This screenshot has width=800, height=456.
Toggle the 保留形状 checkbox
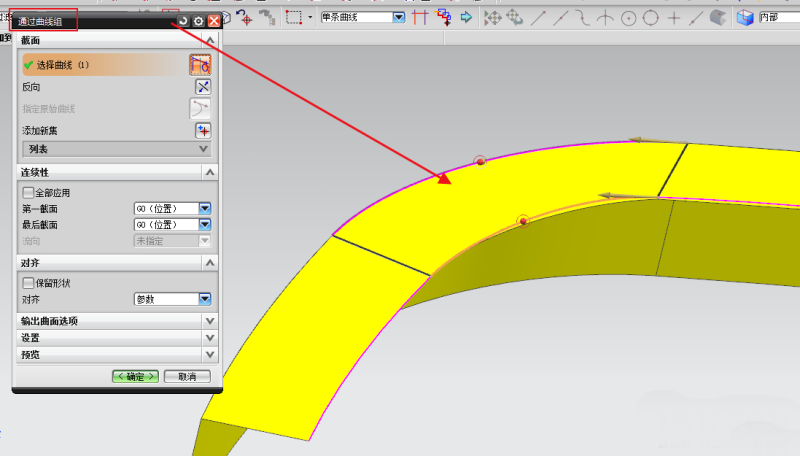[28, 283]
